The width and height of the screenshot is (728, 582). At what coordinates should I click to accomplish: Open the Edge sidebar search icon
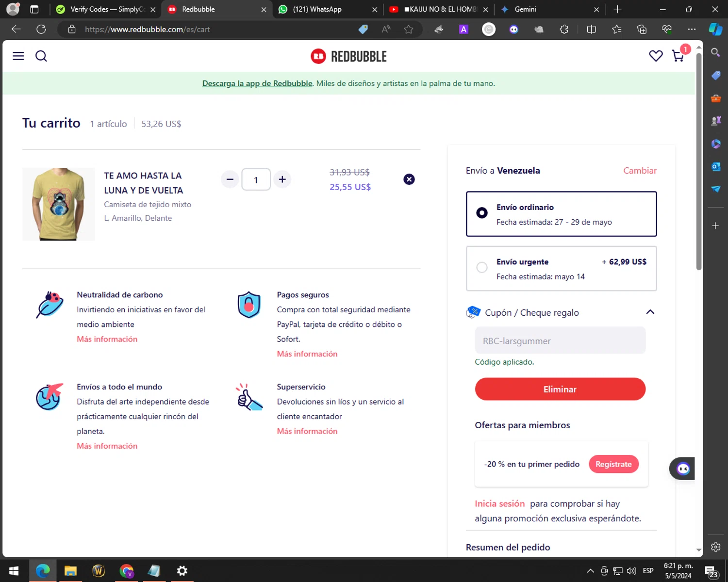(x=715, y=52)
